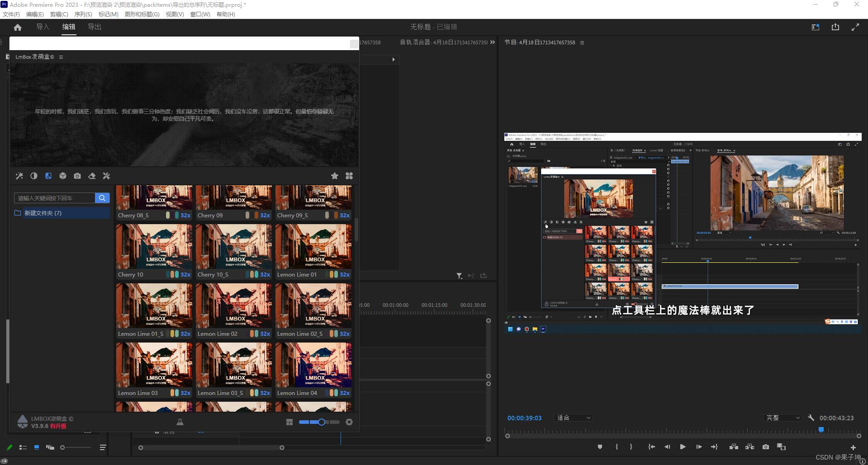Open the 适合 zoom level dropdown
868x465 pixels.
573,418
